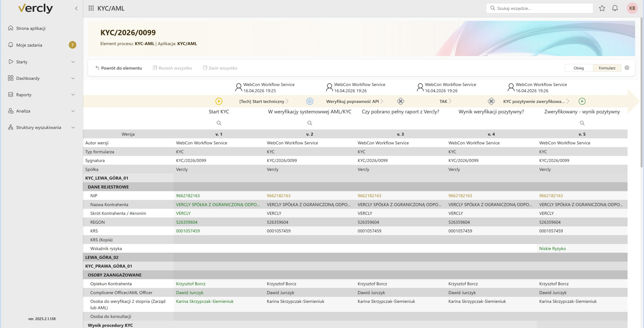Open Moje zadania in sidebar
Image resolution: width=644 pixels, height=328 pixels.
pos(29,45)
